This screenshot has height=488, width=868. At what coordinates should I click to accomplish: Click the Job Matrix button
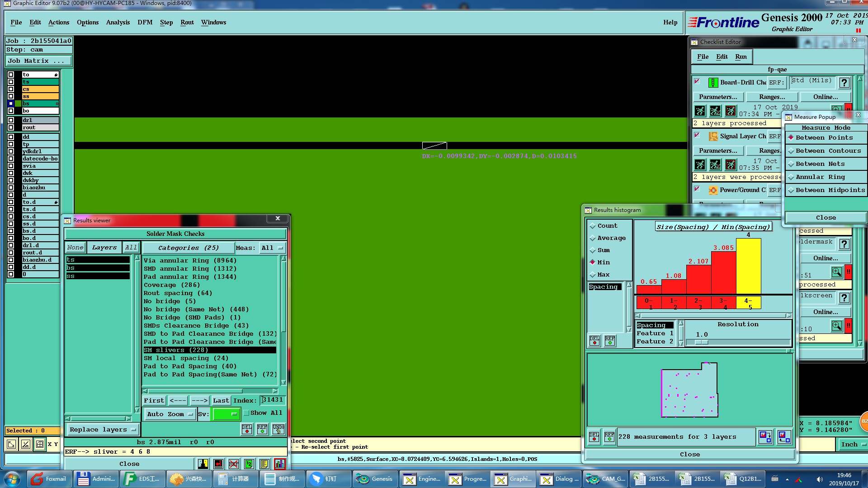pos(38,61)
